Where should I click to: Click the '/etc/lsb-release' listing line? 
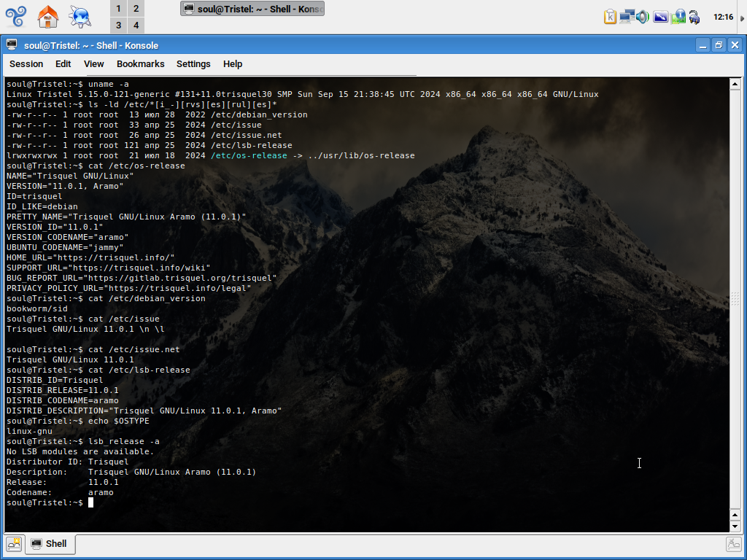(x=150, y=145)
